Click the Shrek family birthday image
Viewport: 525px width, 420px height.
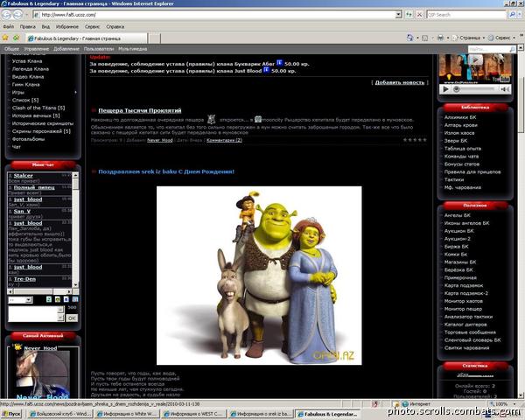point(259,276)
